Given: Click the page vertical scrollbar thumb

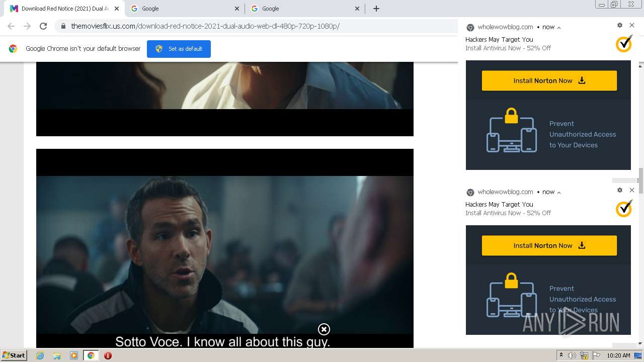Looking at the screenshot, I should click(641, 181).
